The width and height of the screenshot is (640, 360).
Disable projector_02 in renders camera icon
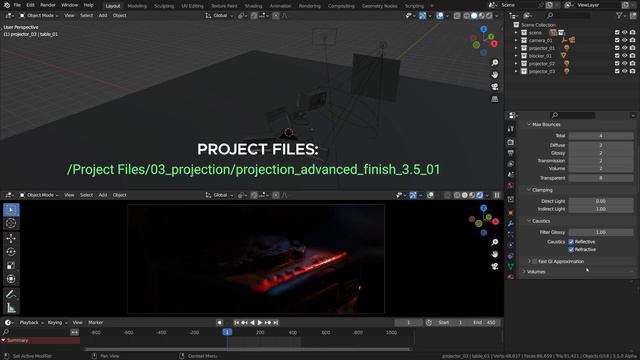pos(632,64)
